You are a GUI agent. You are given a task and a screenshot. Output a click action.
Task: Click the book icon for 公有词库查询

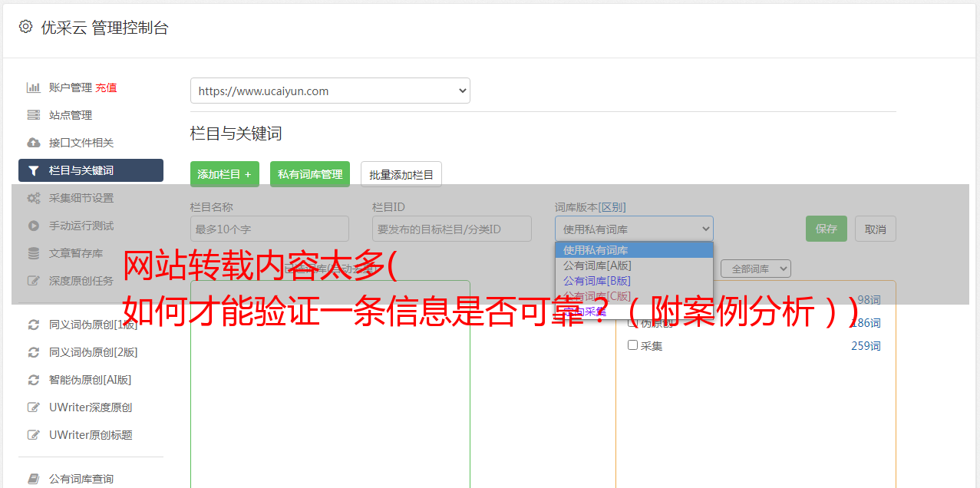click(33, 479)
